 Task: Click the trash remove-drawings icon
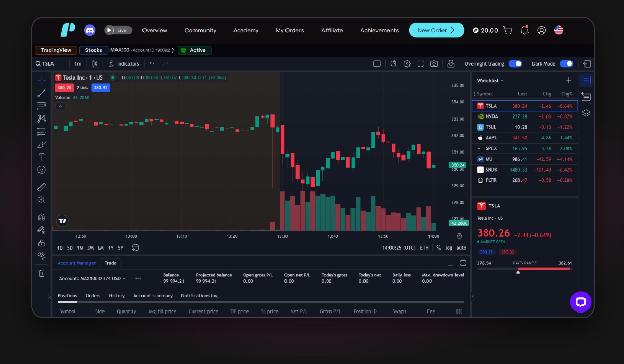(42, 273)
